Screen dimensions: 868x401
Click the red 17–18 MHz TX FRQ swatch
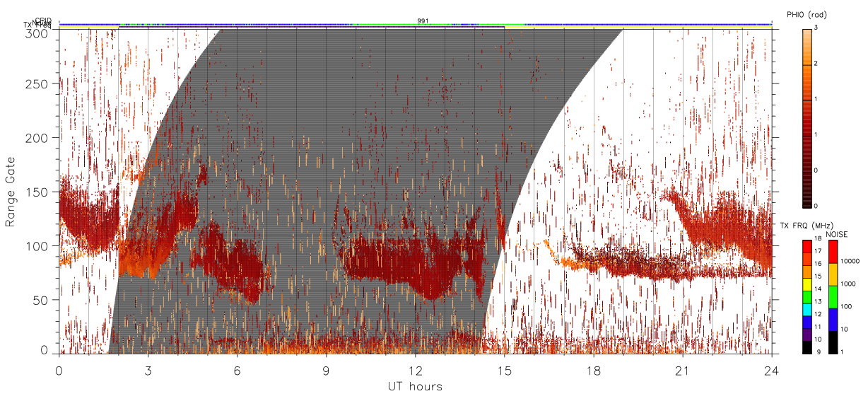pos(807,247)
